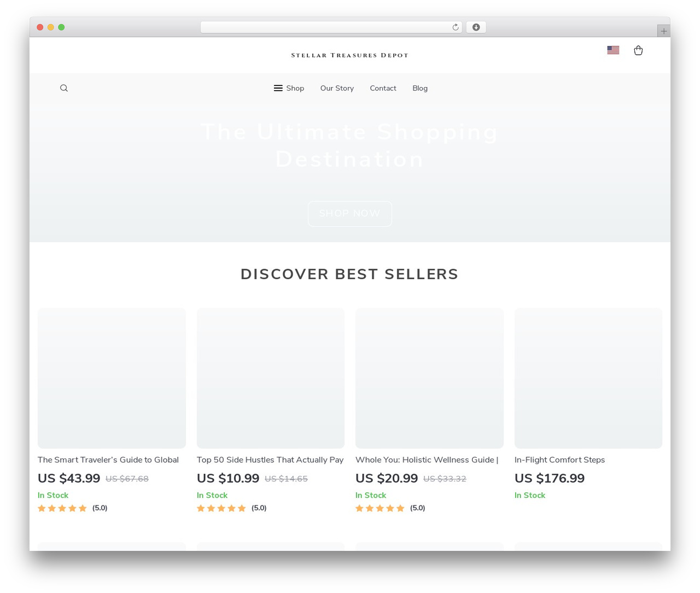Click star rating under Whole You Wellness Guide
This screenshot has height=593, width=700.
[x=380, y=508]
